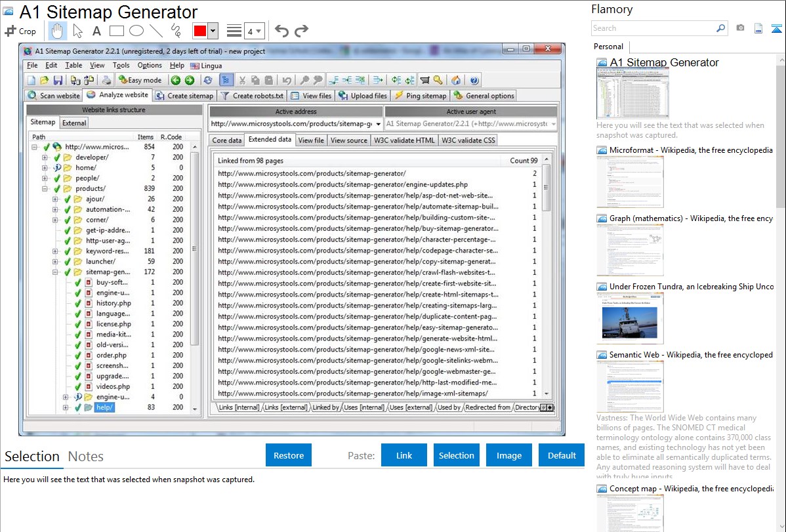786x532 pixels.
Task: Open the Microformat Wikipedia snapshot thumbnail
Action: click(630, 182)
